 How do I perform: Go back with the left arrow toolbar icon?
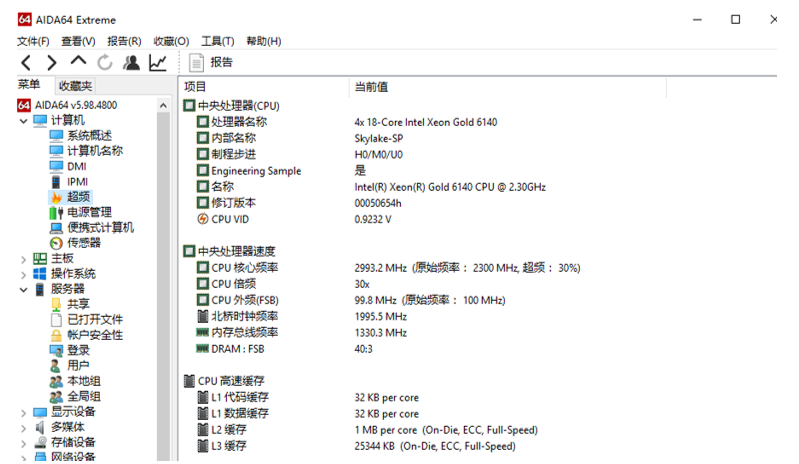coord(26,63)
